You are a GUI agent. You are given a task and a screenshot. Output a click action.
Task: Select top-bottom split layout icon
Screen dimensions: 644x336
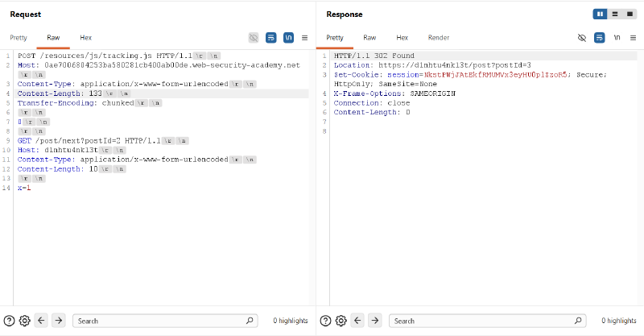pos(615,14)
